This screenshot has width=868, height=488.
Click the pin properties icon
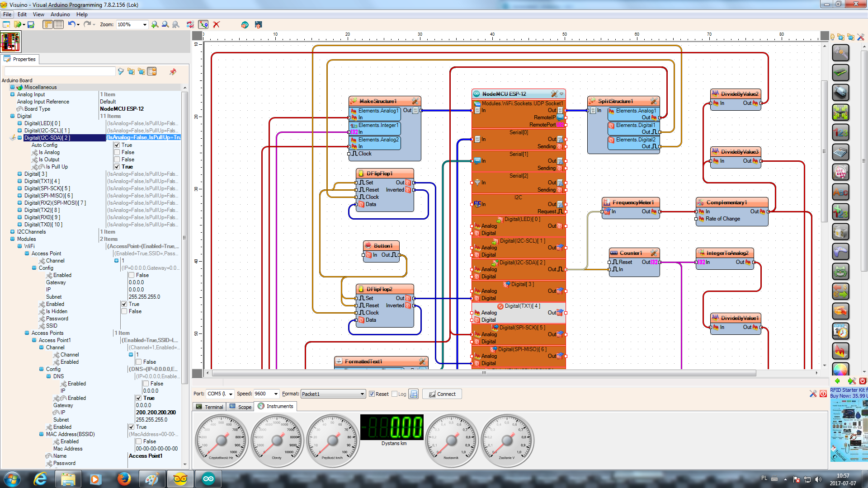[172, 71]
